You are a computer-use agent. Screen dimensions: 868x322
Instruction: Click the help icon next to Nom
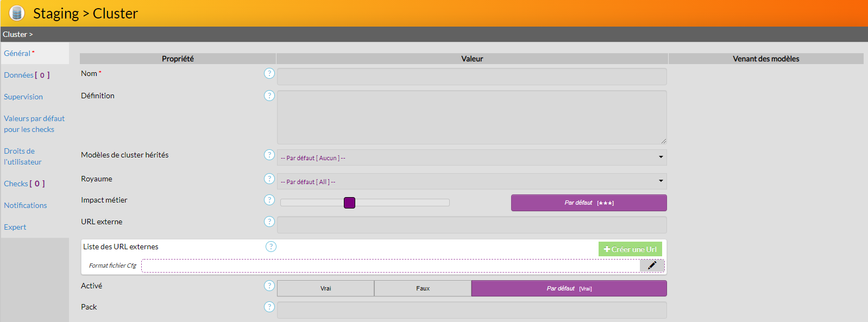pos(269,73)
